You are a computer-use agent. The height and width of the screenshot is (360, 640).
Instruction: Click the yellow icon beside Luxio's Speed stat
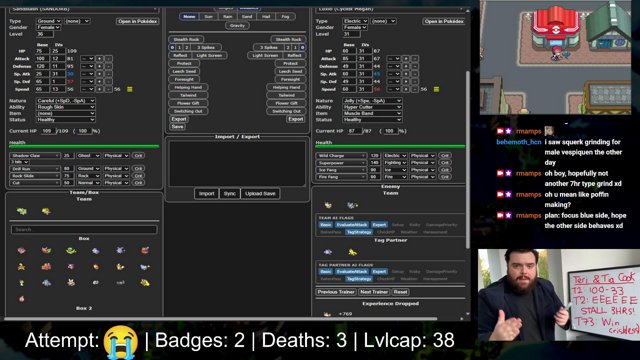tap(436, 89)
